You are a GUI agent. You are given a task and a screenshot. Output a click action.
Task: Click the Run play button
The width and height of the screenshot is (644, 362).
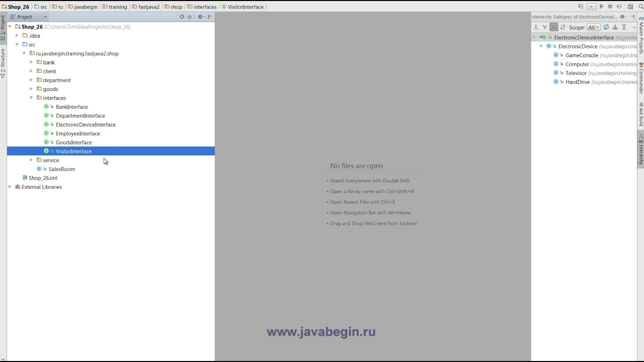[601, 7]
